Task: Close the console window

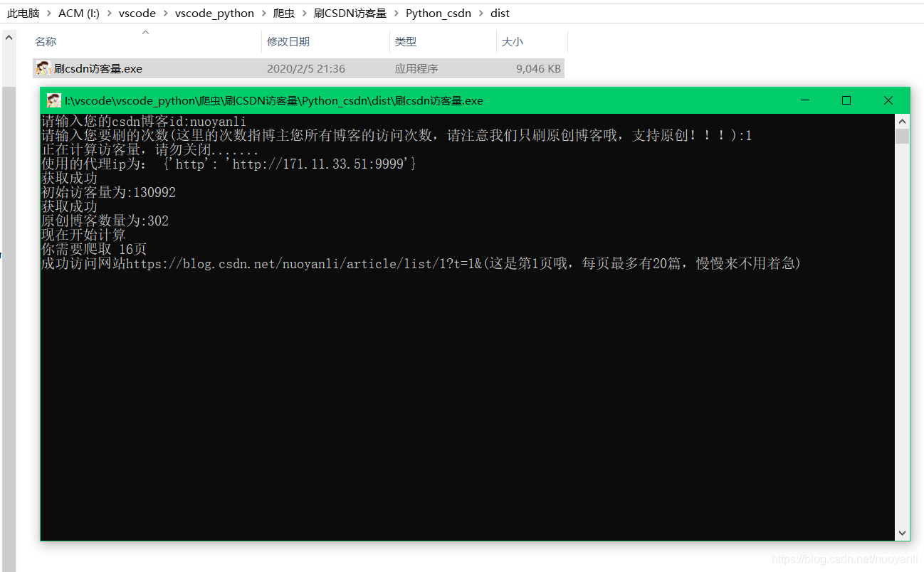Action: [x=888, y=100]
